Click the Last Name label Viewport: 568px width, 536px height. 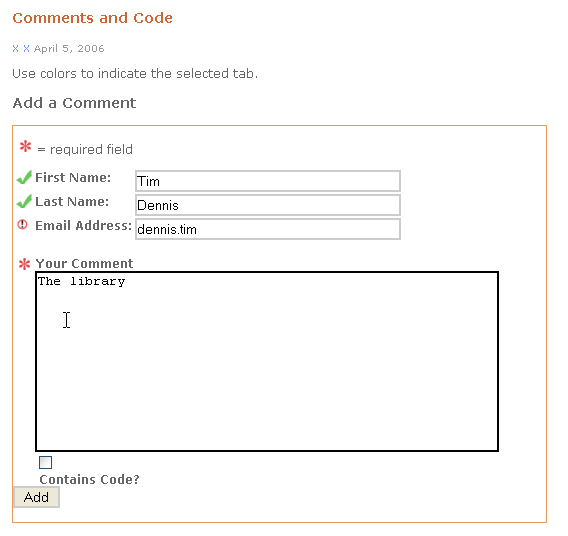pos(72,201)
